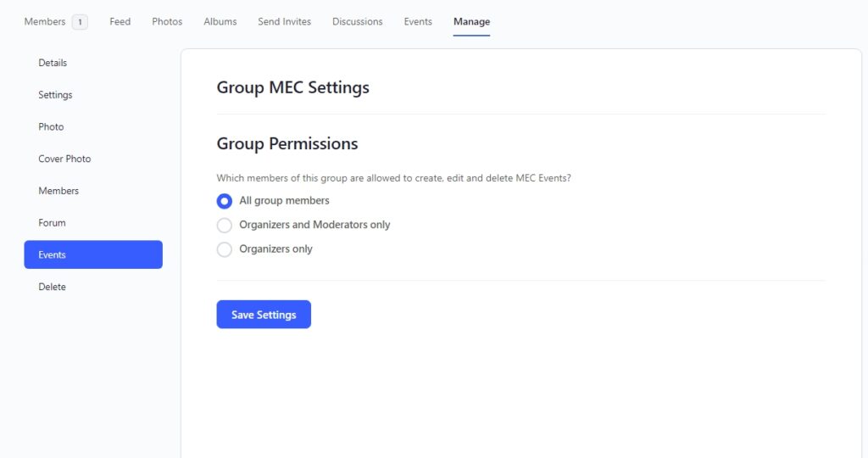Open the Send Invites tab

[284, 22]
